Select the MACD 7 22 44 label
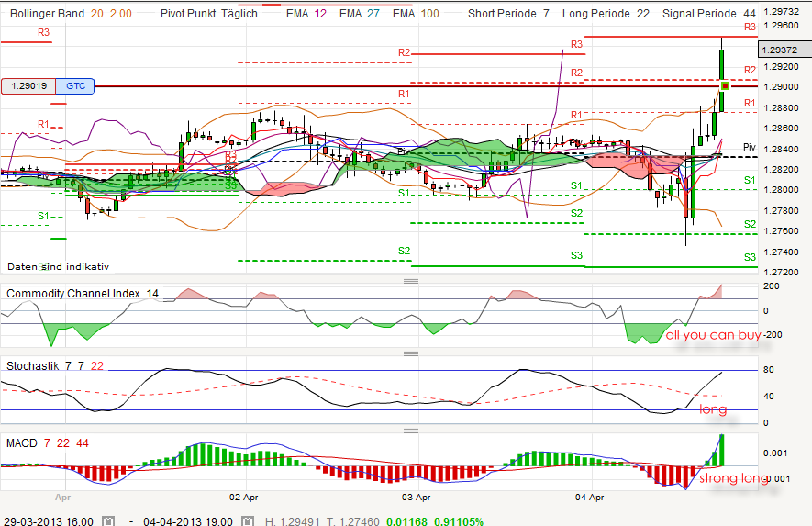 click(47, 443)
